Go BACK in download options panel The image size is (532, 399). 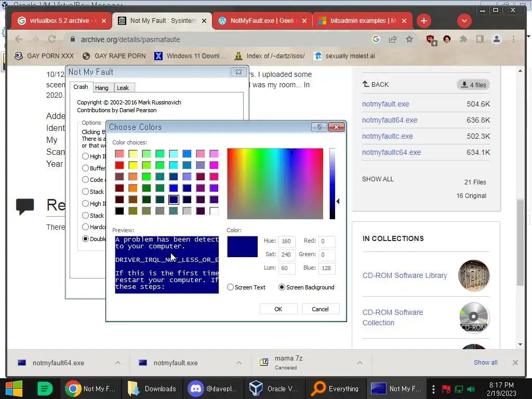tap(376, 84)
